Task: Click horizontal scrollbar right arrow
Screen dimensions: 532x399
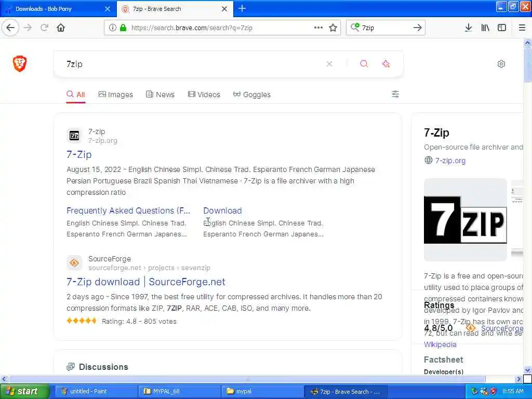Action: (x=518, y=379)
